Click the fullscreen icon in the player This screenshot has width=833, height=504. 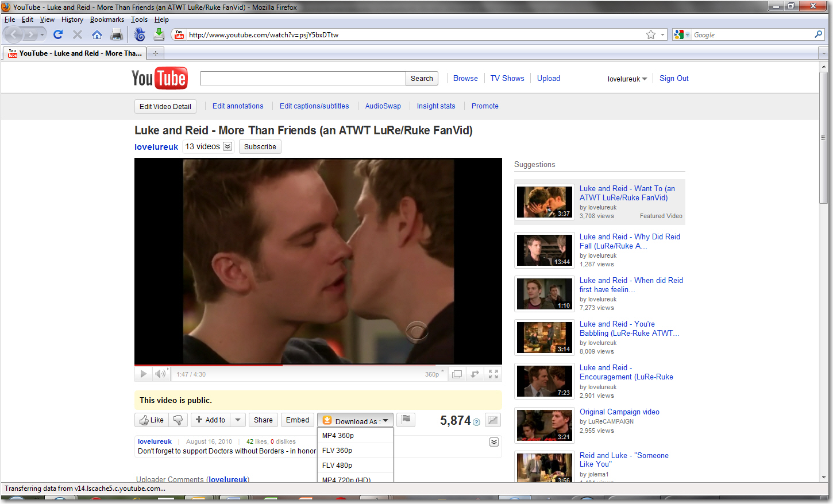tap(493, 374)
